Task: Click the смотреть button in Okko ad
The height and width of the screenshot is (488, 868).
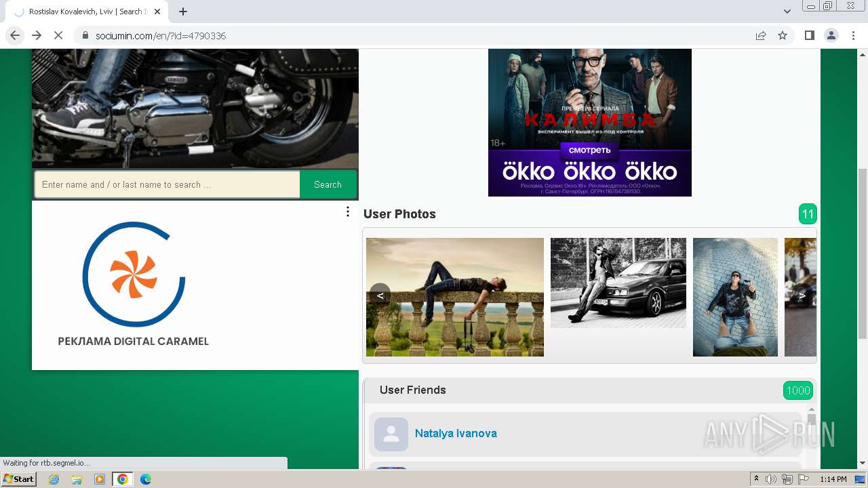Action: (589, 150)
